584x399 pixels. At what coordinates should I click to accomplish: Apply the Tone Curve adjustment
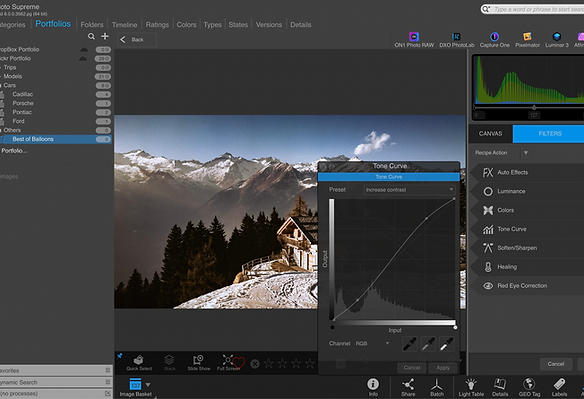[443, 368]
